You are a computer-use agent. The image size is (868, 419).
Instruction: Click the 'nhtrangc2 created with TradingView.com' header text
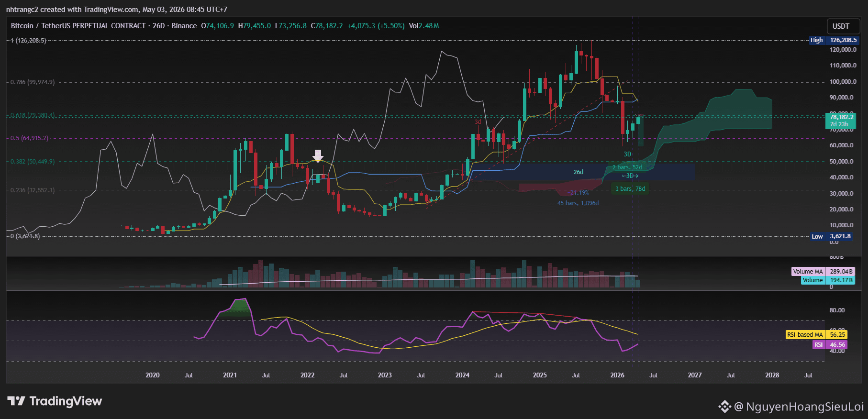click(72, 10)
